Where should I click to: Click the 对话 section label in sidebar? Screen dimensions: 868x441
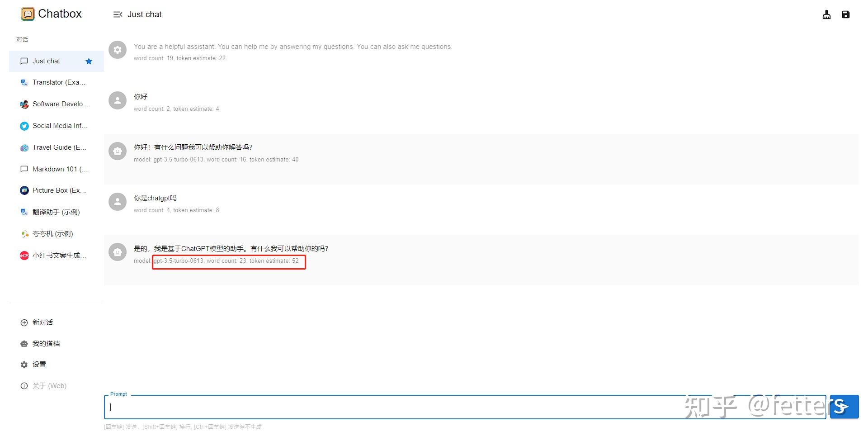22,40
